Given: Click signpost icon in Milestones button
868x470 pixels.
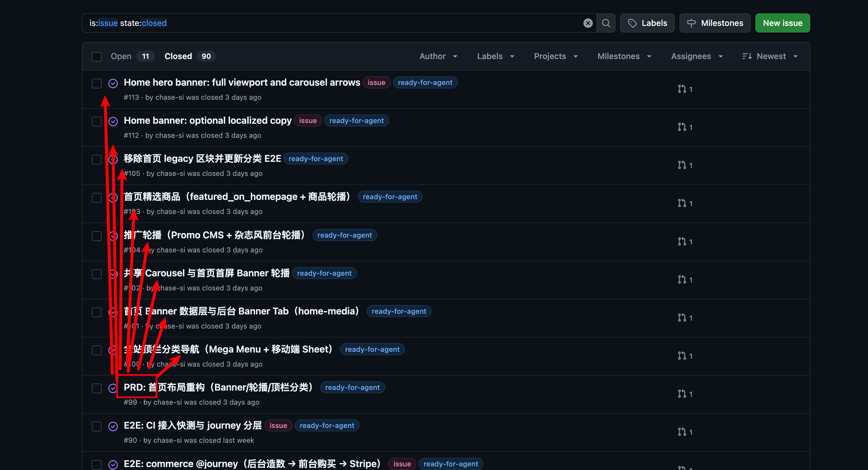Looking at the screenshot, I should point(691,23).
